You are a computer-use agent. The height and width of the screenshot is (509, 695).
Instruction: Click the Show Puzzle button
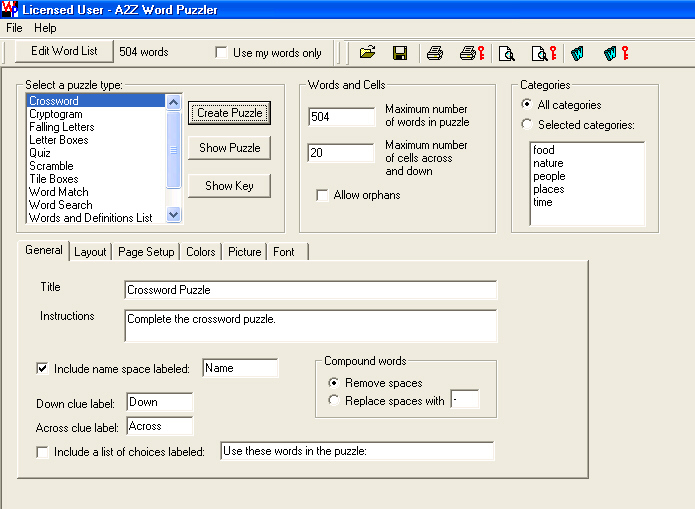(229, 148)
